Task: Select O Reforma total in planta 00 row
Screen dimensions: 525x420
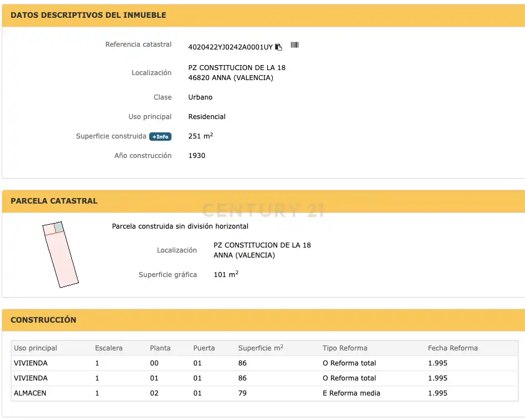Action: (349, 363)
